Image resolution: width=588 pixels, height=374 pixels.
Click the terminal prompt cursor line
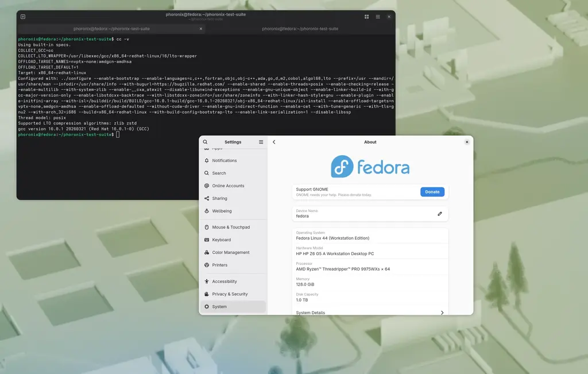pyautogui.click(x=69, y=134)
